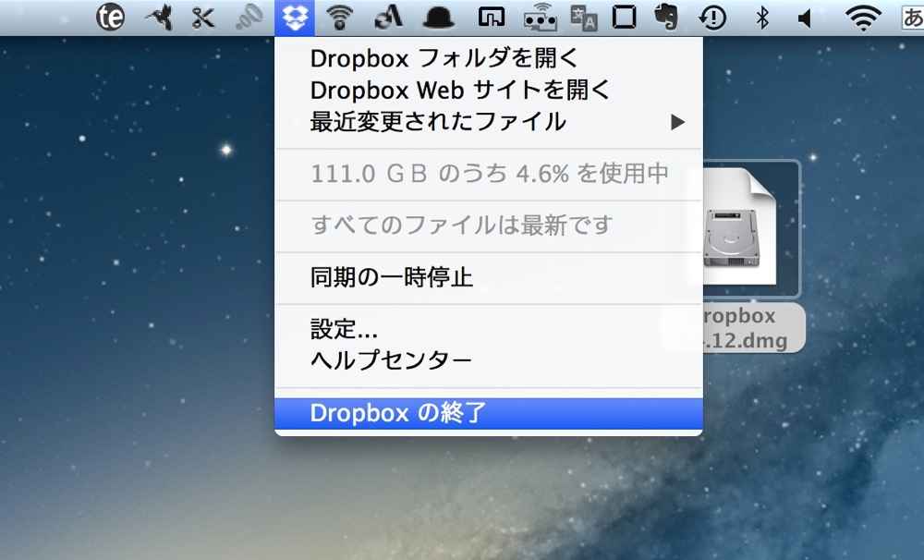
Task: Expand the submenu arrow for recent files
Action: click(677, 122)
